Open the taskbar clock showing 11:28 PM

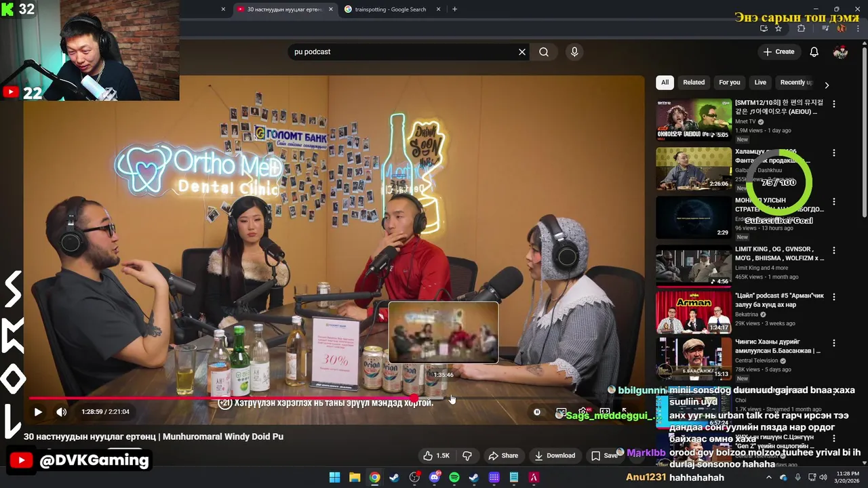[848, 477]
